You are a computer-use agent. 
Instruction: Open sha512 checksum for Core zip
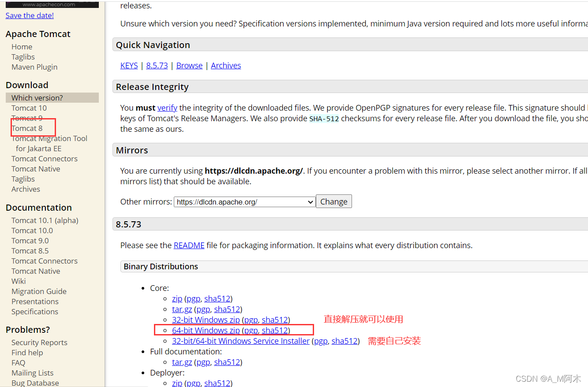pyautogui.click(x=217, y=299)
